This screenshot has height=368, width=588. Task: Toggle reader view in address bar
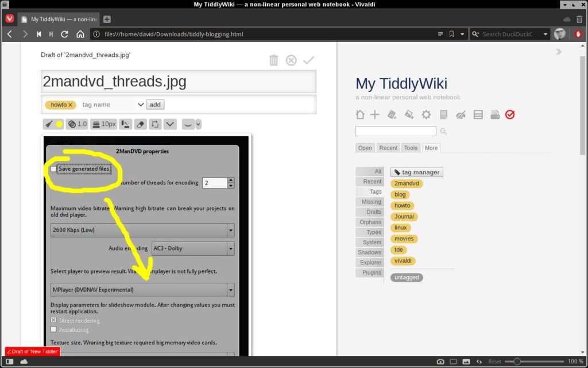point(440,34)
